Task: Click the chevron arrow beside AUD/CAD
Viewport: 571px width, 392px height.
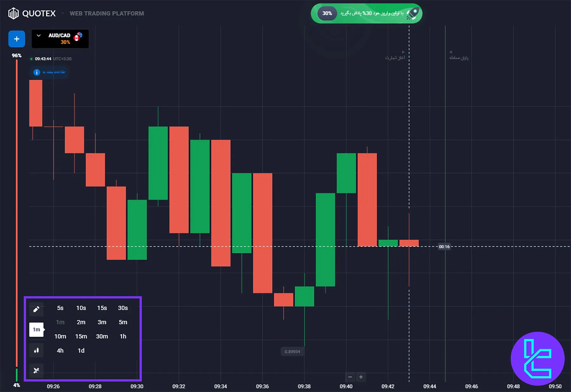Action: point(39,36)
